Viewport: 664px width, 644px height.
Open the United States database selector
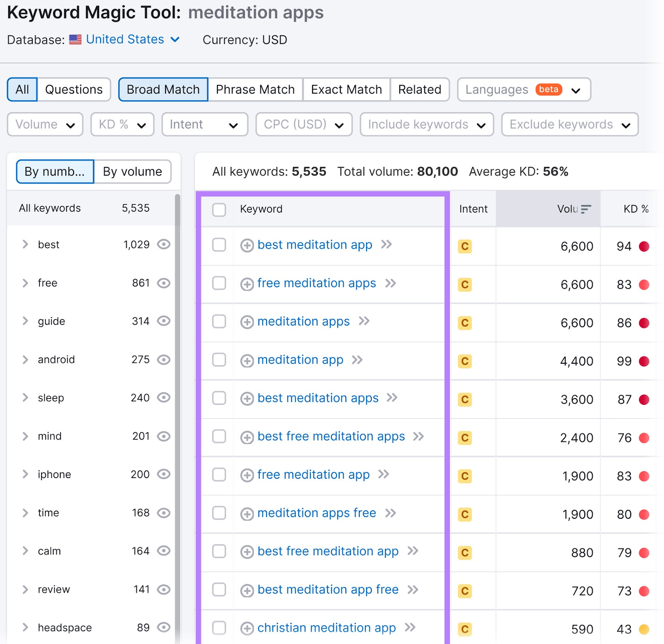point(133,39)
